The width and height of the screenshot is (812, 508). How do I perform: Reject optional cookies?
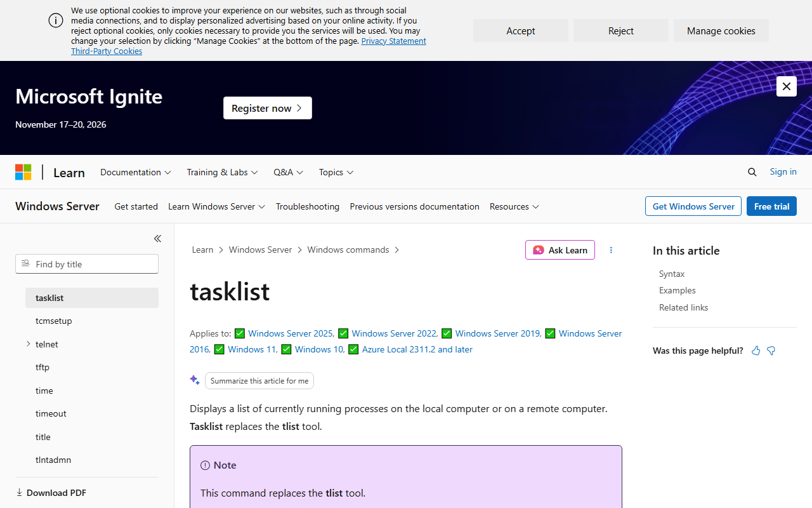621,30
